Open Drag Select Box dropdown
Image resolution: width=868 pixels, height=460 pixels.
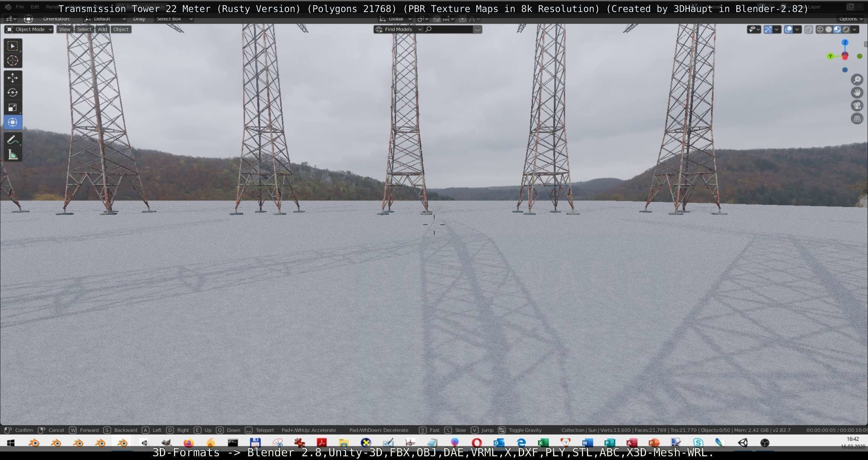pos(174,19)
